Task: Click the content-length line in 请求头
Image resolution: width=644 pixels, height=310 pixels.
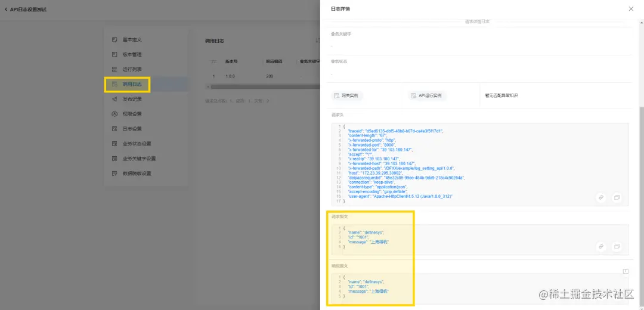Action: (366, 135)
